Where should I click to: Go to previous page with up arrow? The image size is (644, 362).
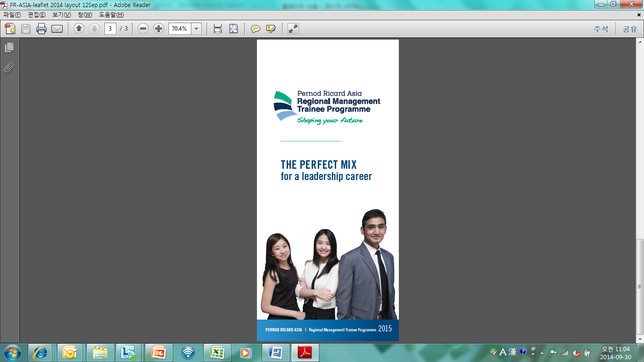79,29
